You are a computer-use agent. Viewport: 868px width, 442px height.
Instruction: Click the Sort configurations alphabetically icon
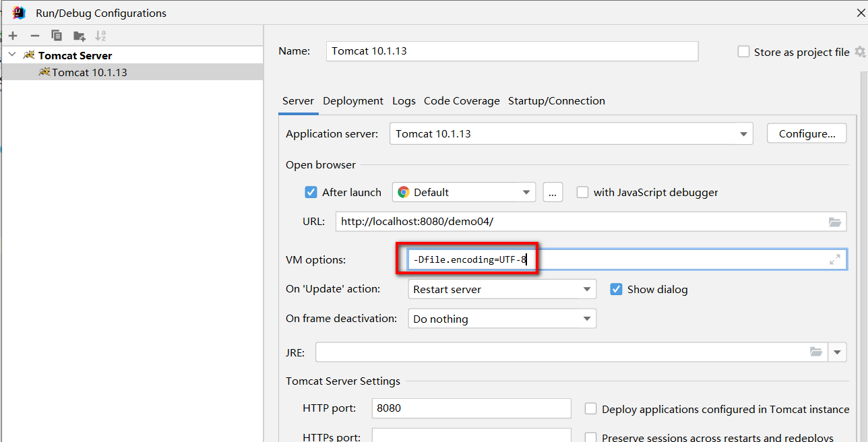click(x=100, y=36)
